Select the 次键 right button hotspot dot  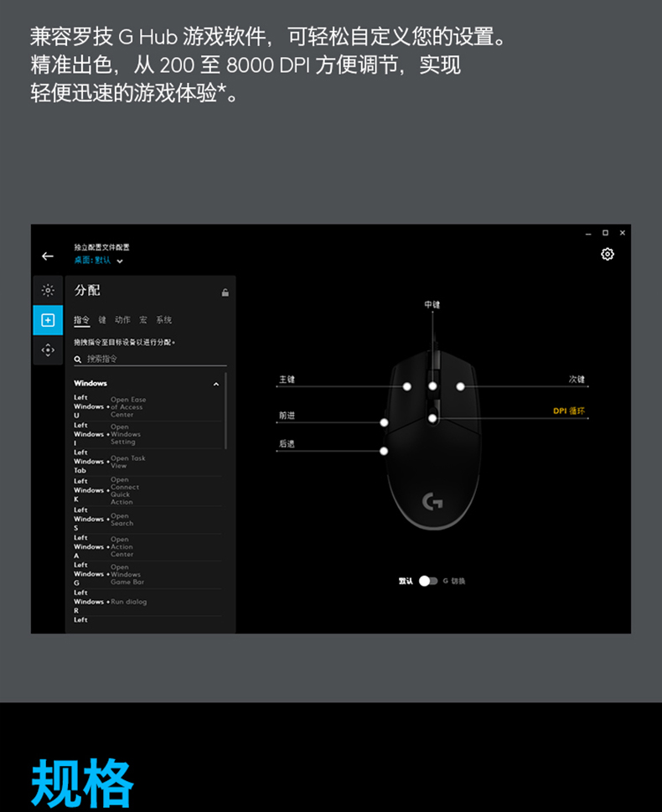460,386
